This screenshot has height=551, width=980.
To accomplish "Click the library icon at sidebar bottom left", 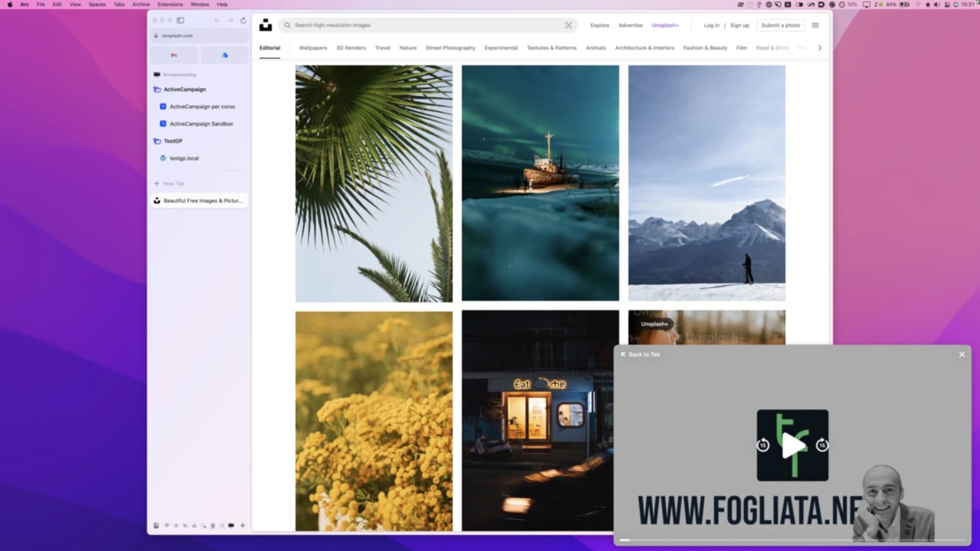I will (156, 526).
